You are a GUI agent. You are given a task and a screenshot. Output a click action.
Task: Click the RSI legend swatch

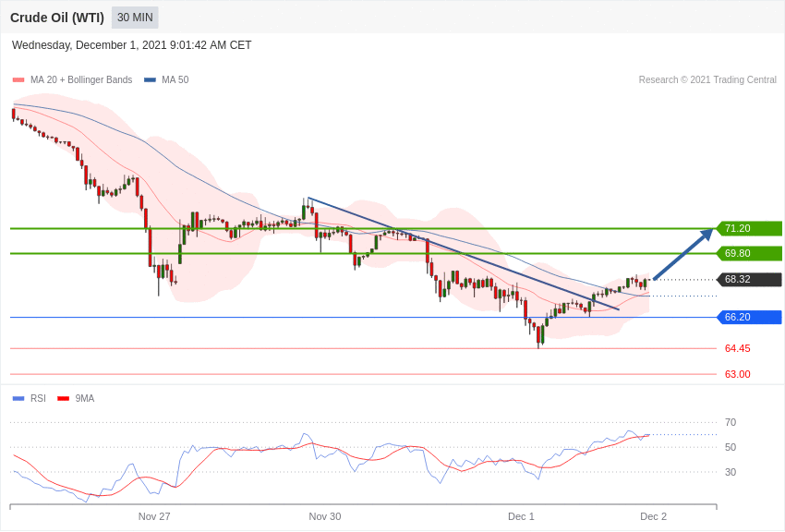click(x=18, y=399)
